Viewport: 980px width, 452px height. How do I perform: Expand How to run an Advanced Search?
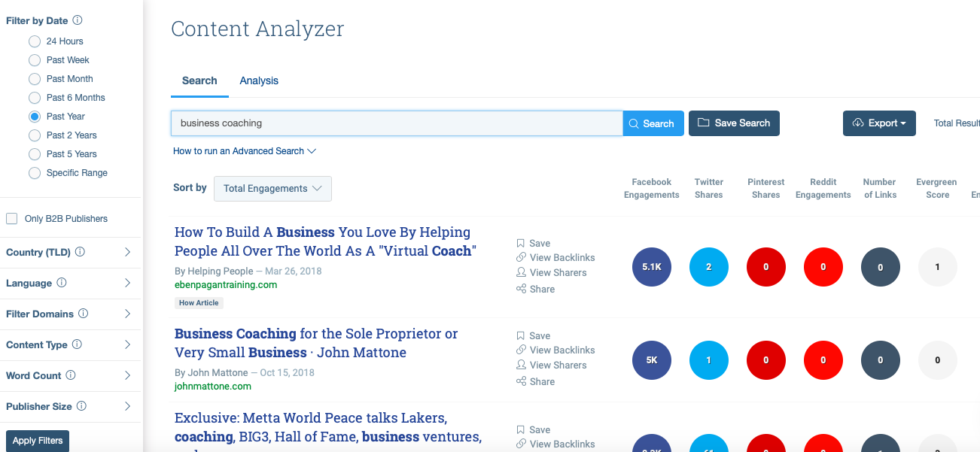click(x=245, y=151)
